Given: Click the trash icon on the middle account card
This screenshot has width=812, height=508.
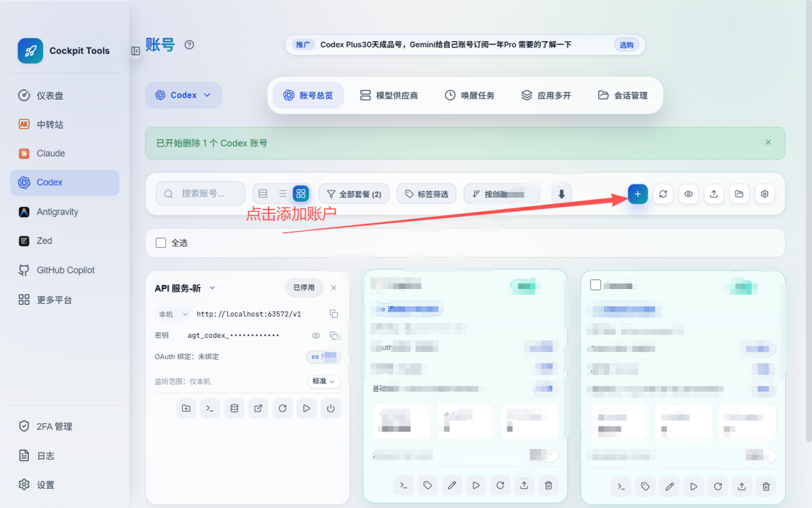Looking at the screenshot, I should click(548, 486).
